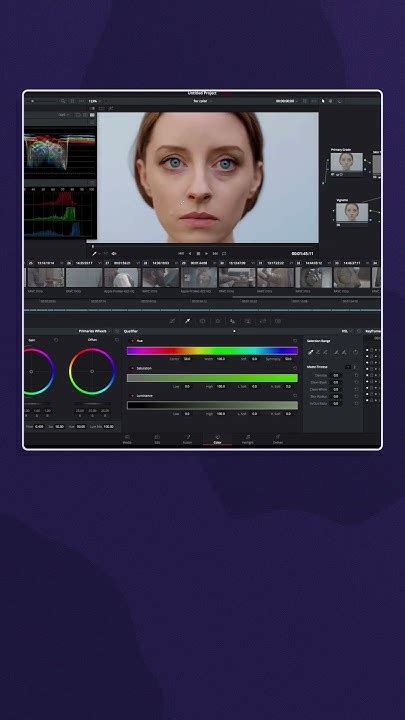Open the Tracker palette icon

(218, 321)
